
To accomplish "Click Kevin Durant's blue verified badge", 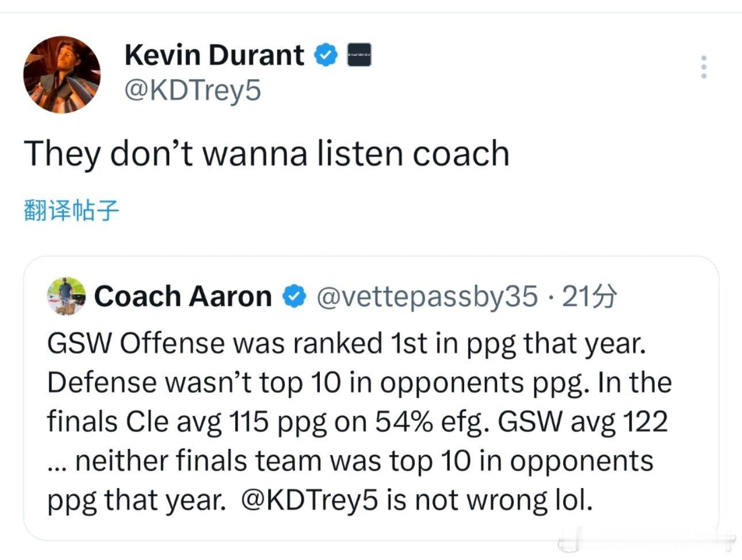I will 326,56.
